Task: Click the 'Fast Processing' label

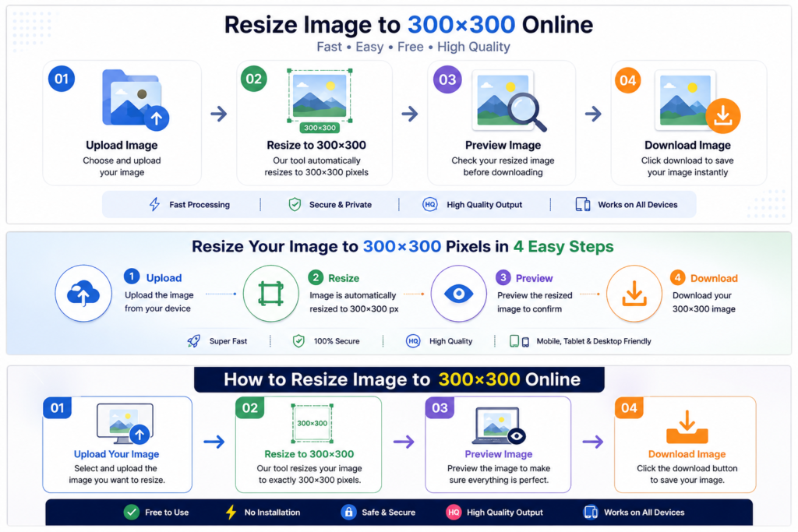Action: point(199,204)
